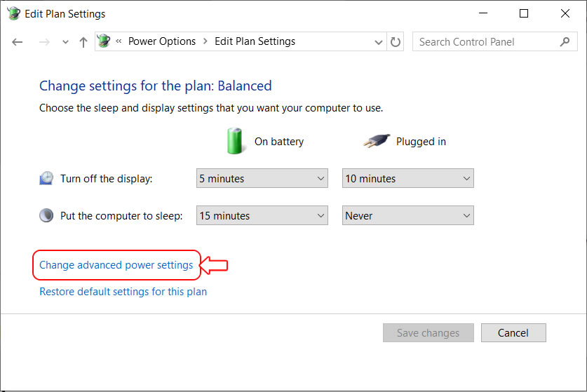The image size is (587, 392).
Task: Select the heading Change settings for the plan: Balanced
Action: (156, 86)
